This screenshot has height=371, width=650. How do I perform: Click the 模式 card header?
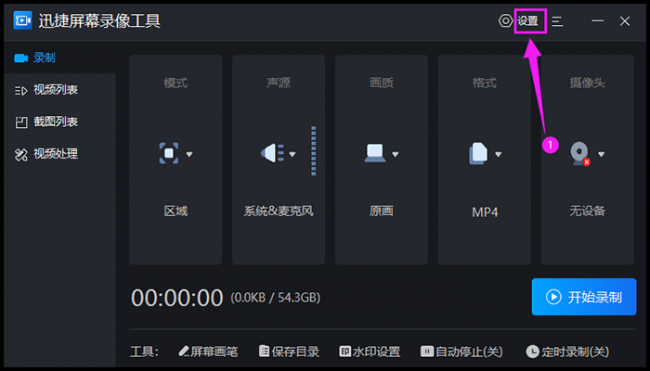[176, 83]
